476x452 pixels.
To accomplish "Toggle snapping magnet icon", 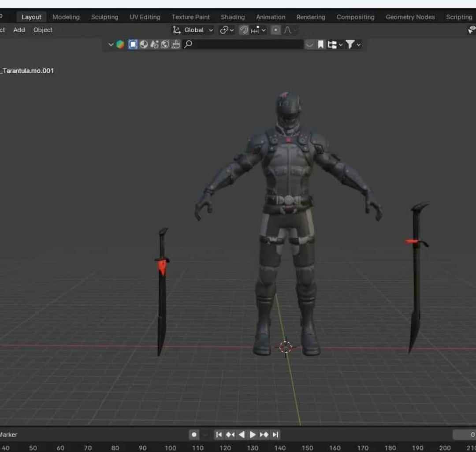I will point(243,30).
